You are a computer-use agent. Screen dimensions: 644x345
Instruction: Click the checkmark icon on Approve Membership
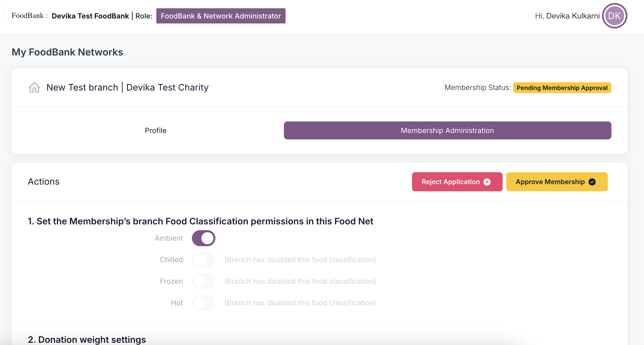click(x=592, y=182)
